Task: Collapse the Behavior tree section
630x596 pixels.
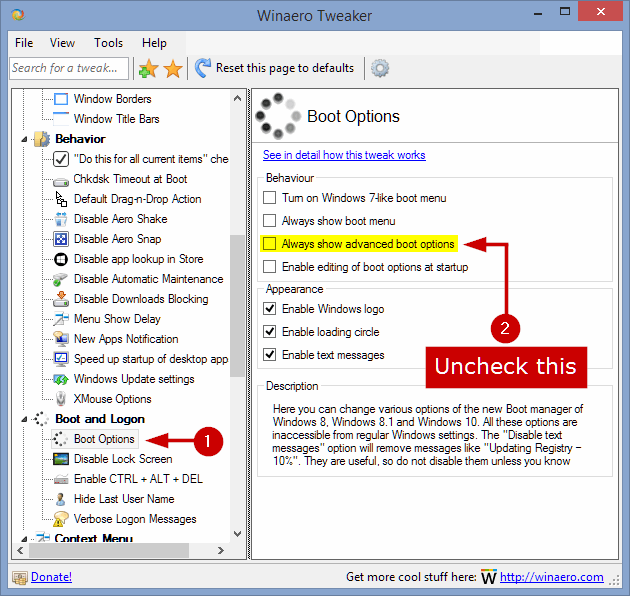Action: coord(25,139)
